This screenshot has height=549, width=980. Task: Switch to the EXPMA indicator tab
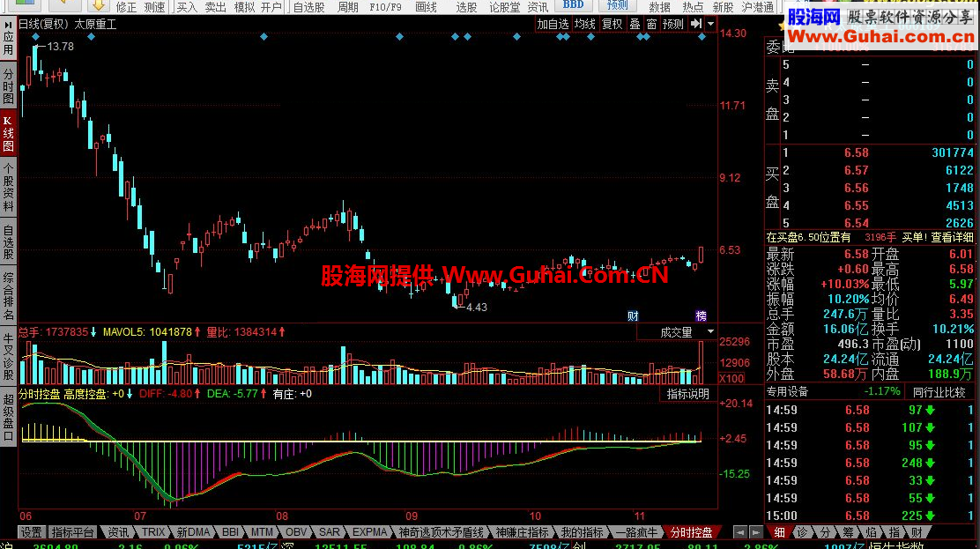pyautogui.click(x=369, y=532)
